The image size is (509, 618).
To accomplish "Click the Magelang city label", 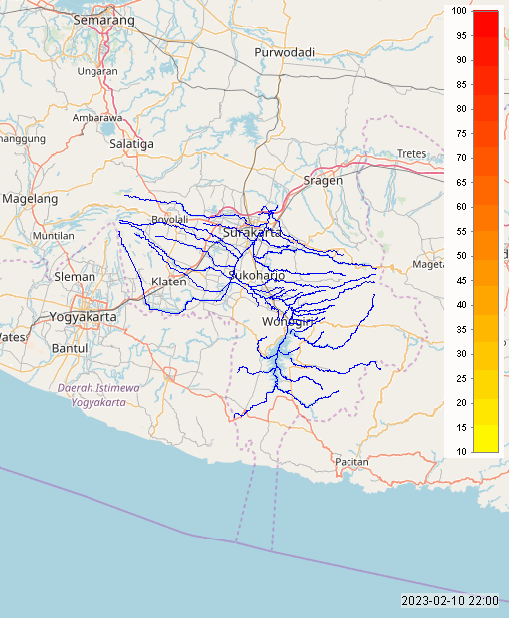I will 30,199.
